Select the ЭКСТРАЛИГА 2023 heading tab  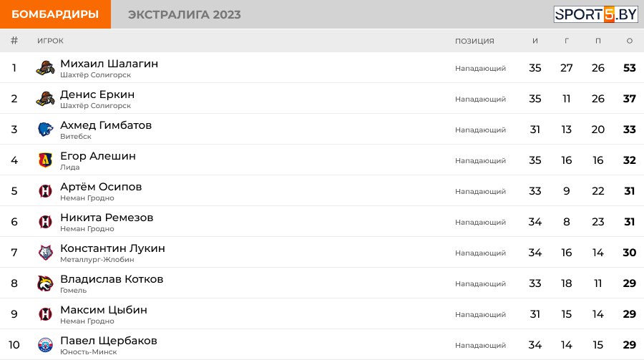point(185,15)
